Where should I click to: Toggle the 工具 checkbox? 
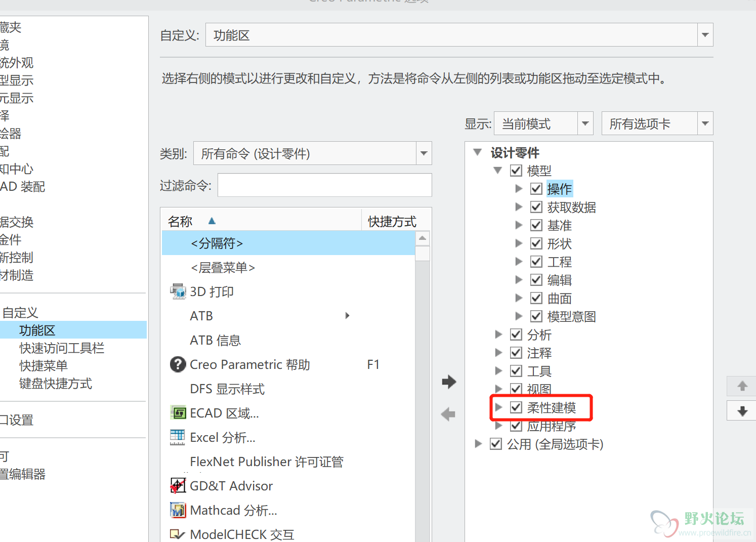(x=516, y=371)
